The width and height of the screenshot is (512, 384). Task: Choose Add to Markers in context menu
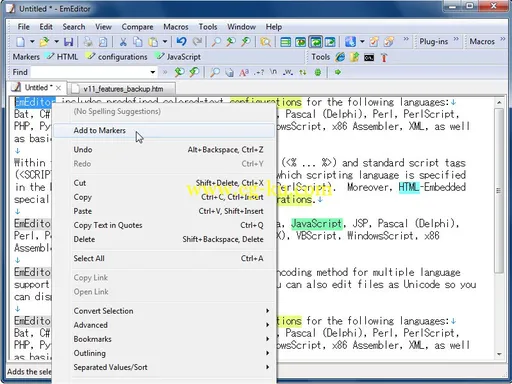coord(164,131)
